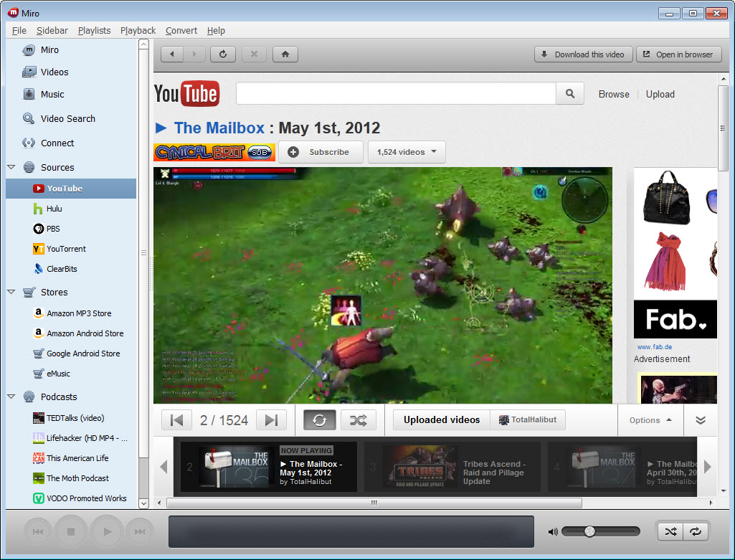The width and height of the screenshot is (735, 560).
Task: Open the Playback menu
Action: [x=138, y=30]
